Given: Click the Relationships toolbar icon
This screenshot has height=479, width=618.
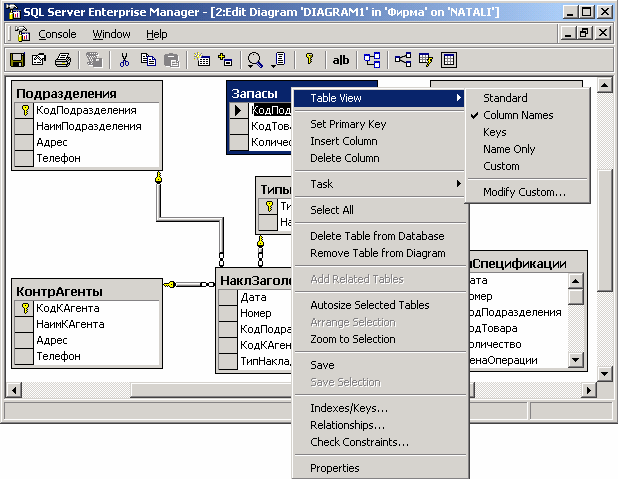Looking at the screenshot, I should [x=403, y=60].
